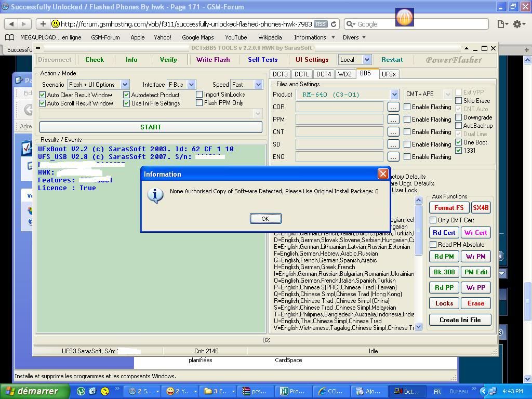
Task: Click the browser page scrollbar down arrow
Action: 527,379
